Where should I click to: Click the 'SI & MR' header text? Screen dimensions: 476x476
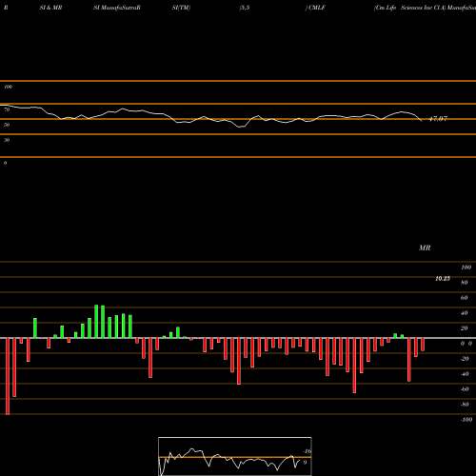pos(50,8)
